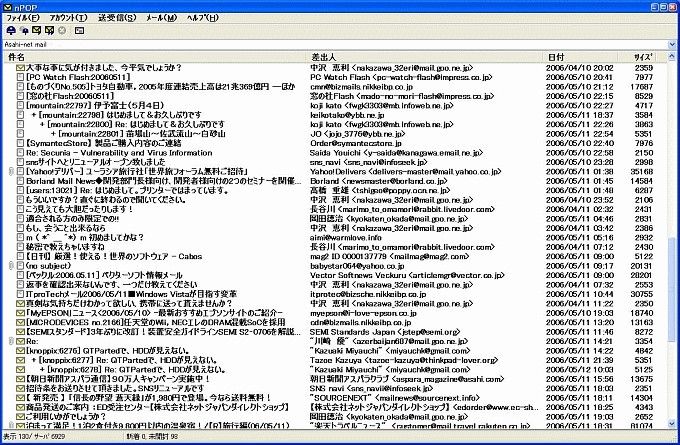Click the attachment clip icon on the (no subject) row
Viewport: 680px width, 445px height.
(x=11, y=265)
